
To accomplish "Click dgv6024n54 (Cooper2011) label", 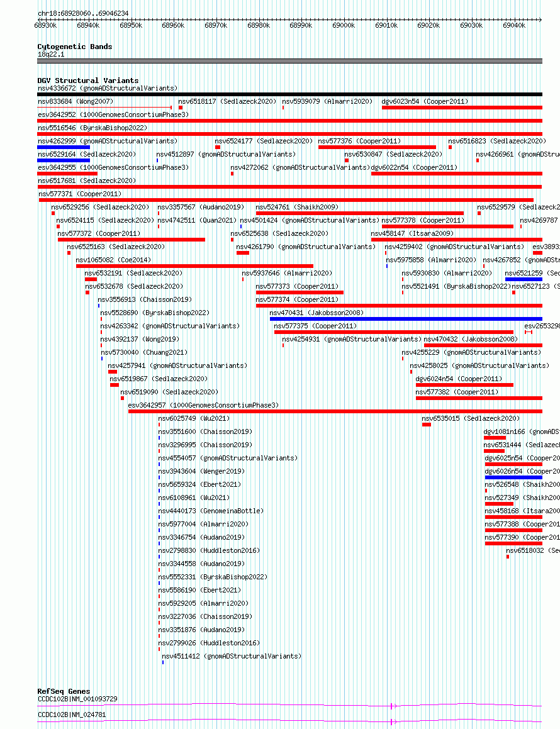I will (x=459, y=379).
